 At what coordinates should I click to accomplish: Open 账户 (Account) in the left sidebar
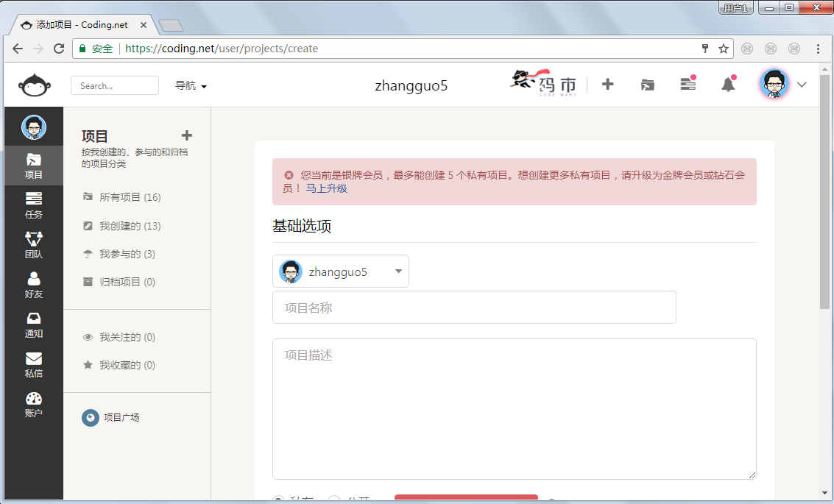click(x=34, y=404)
